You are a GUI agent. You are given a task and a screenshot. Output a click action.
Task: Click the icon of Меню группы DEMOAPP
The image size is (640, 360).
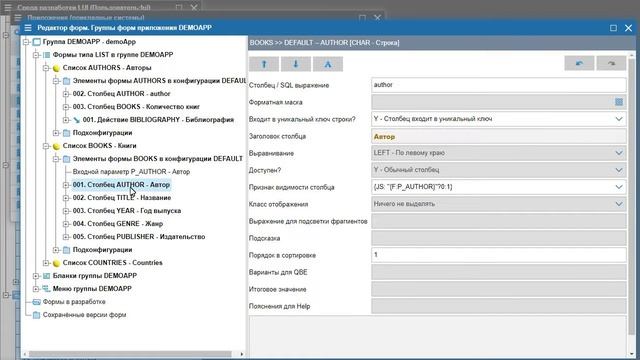click(47, 289)
